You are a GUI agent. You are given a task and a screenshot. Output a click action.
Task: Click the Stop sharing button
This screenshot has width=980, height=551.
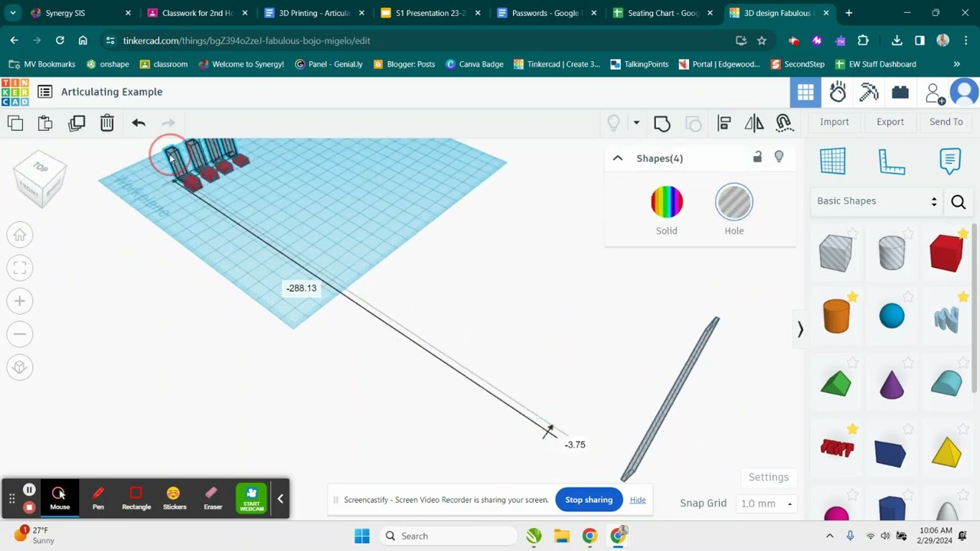coord(589,500)
